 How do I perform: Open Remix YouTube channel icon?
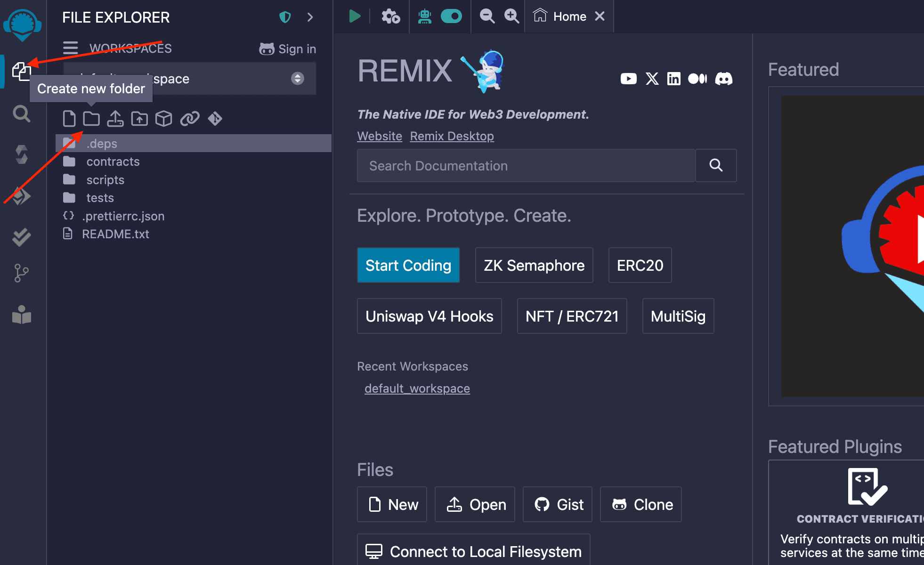[629, 79]
